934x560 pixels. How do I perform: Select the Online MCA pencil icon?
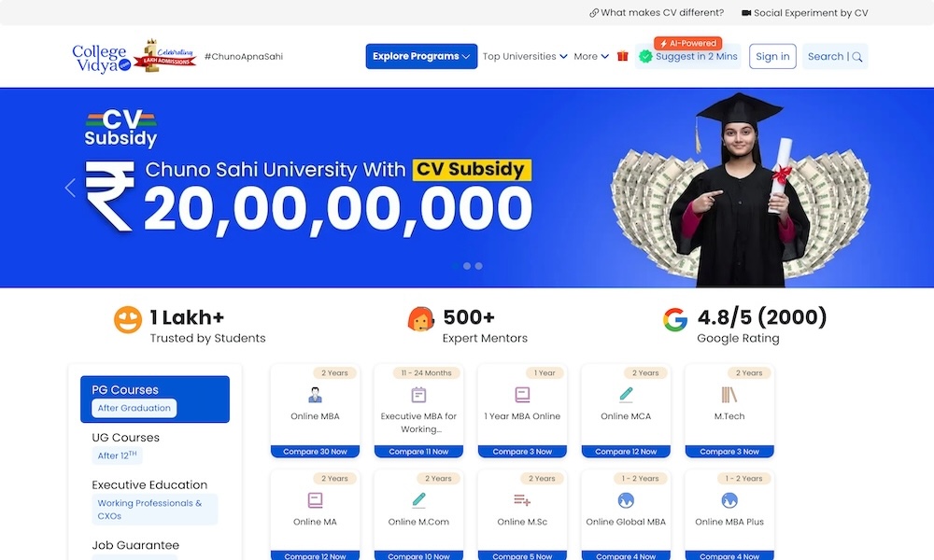[626, 395]
